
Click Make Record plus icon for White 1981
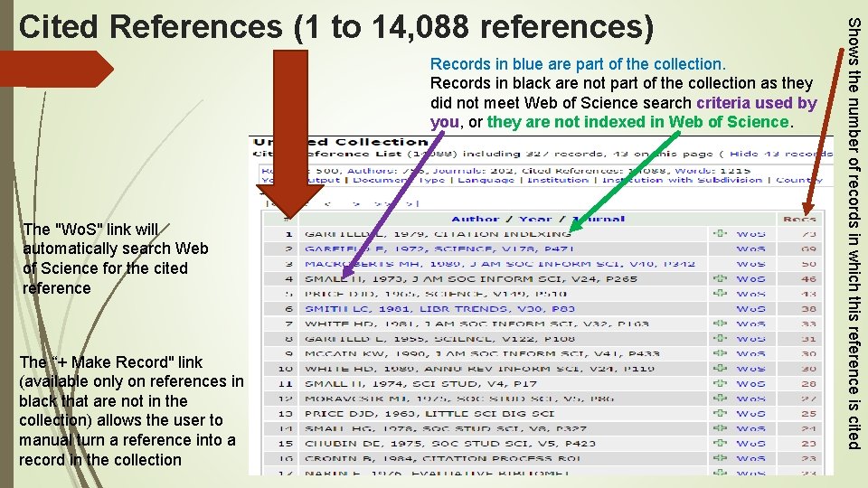tap(721, 324)
